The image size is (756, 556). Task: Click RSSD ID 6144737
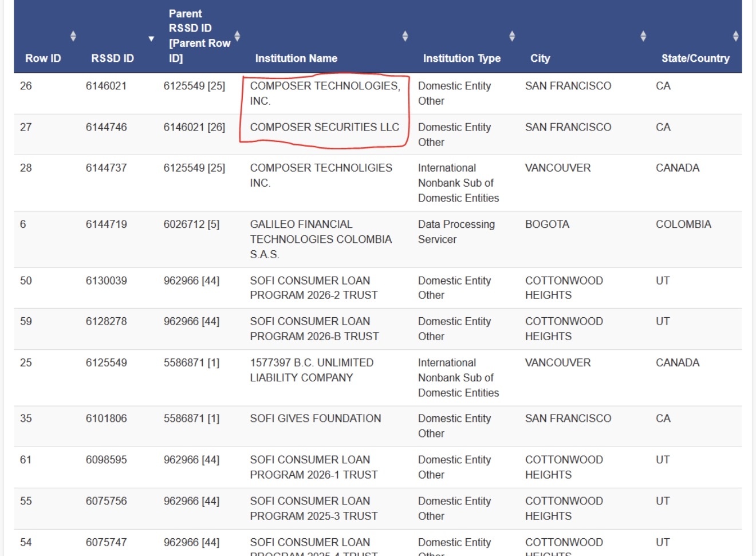point(107,168)
